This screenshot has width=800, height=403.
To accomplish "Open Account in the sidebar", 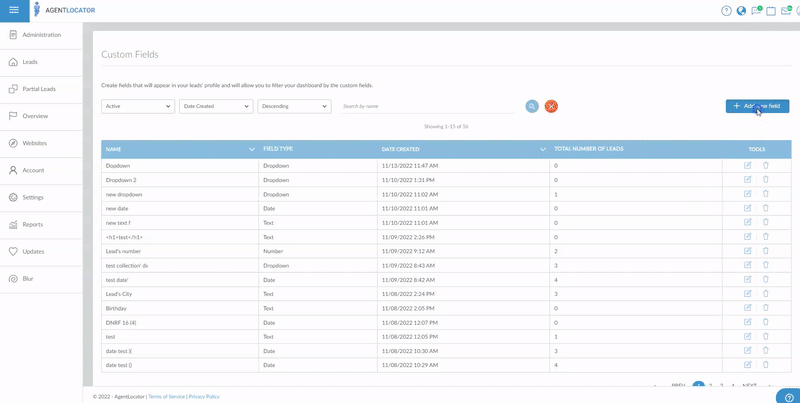I will pos(41,170).
